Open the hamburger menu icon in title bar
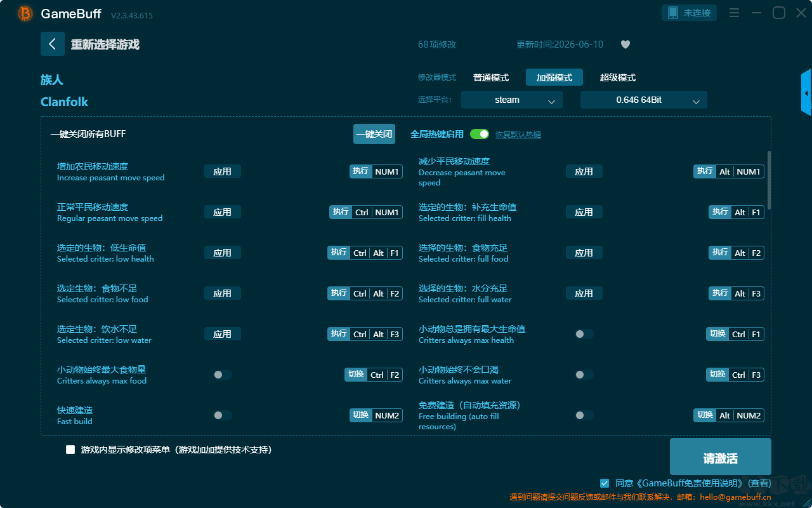 coord(734,13)
